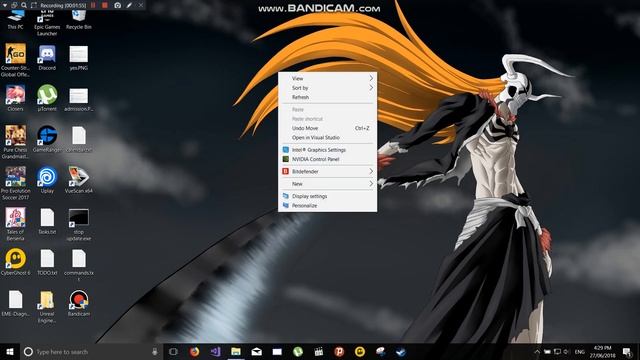Open the clapperboard movie app on taskbar
640x360 pixels.
[318, 351]
